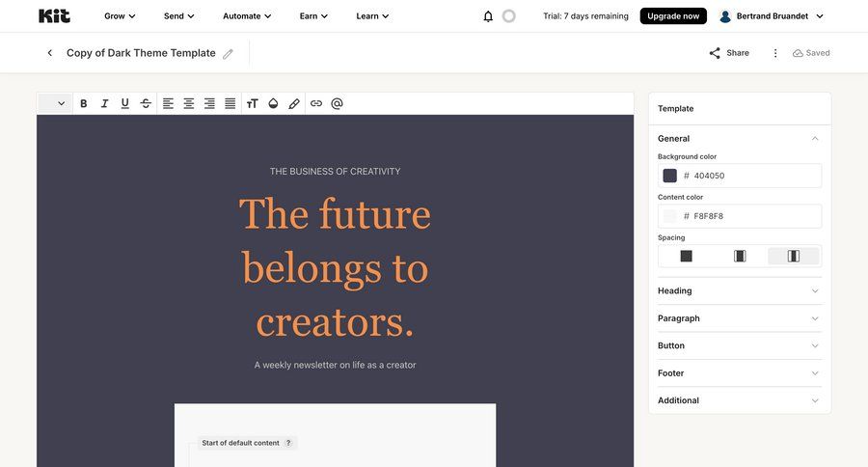Expand the Paragraph section
The height and width of the screenshot is (467, 868).
click(740, 318)
